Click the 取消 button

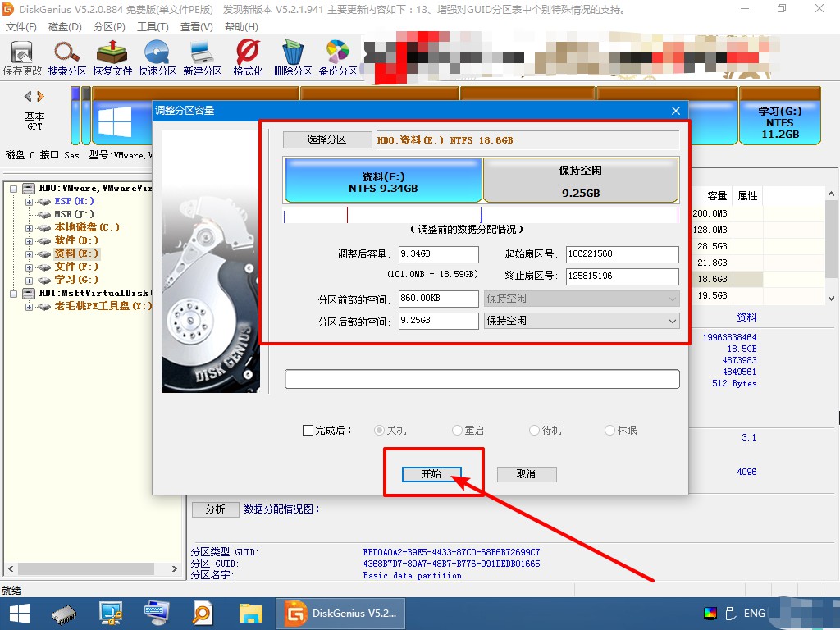coord(527,474)
